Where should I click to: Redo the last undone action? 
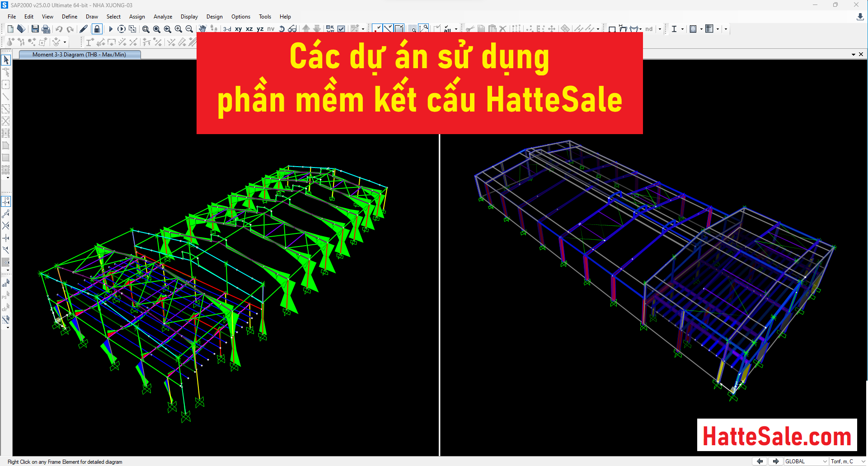click(x=70, y=29)
